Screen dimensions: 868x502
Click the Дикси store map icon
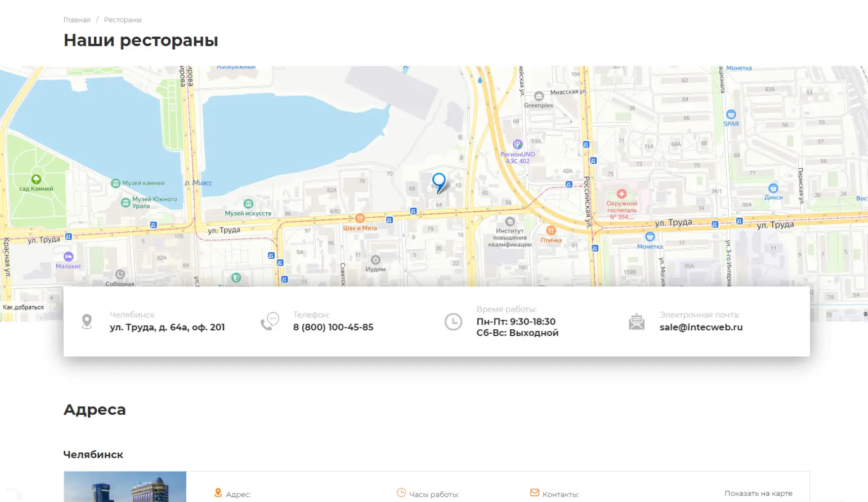[773, 189]
